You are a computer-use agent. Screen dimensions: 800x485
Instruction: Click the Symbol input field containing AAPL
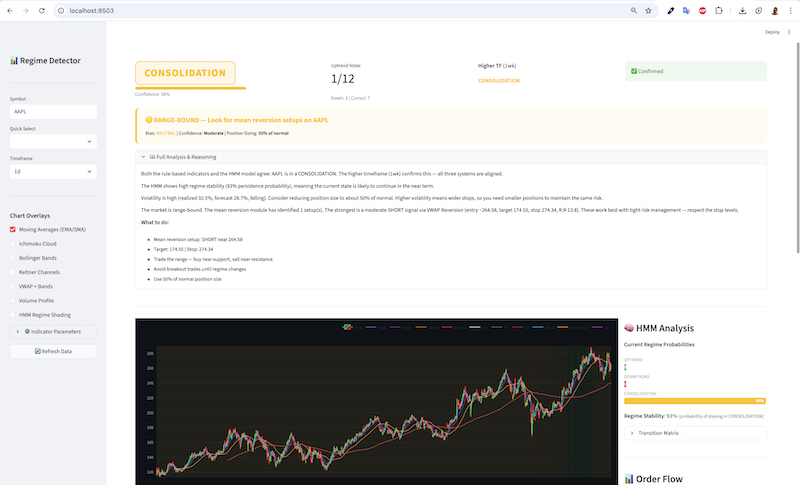tap(53, 111)
